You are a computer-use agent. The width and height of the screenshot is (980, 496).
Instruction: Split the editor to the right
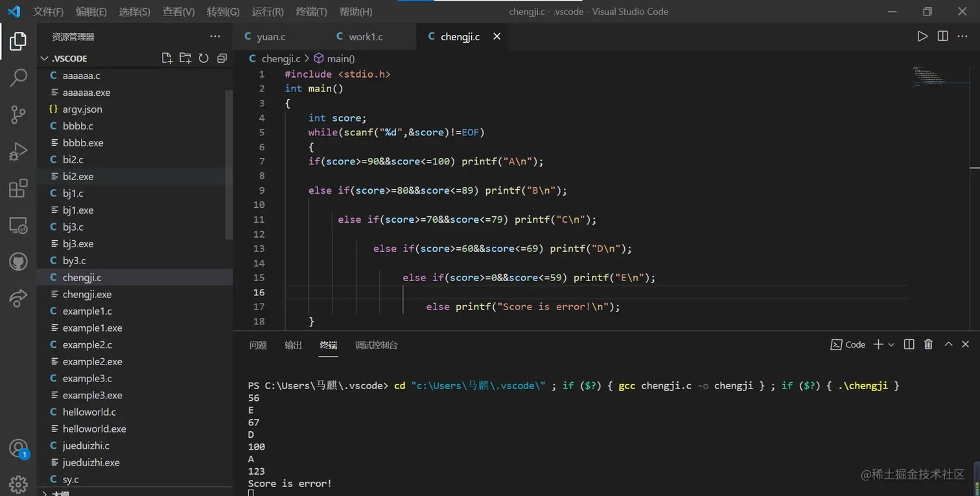click(x=942, y=37)
